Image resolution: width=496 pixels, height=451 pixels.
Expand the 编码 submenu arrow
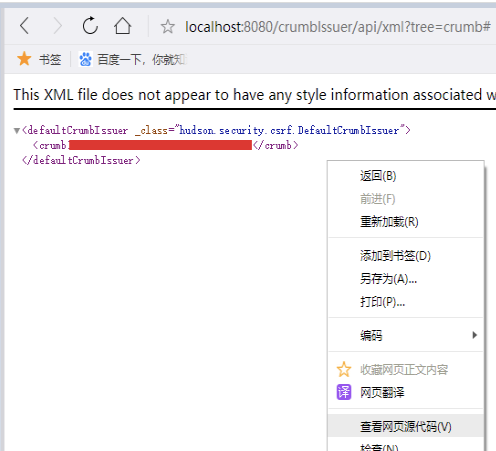(475, 335)
